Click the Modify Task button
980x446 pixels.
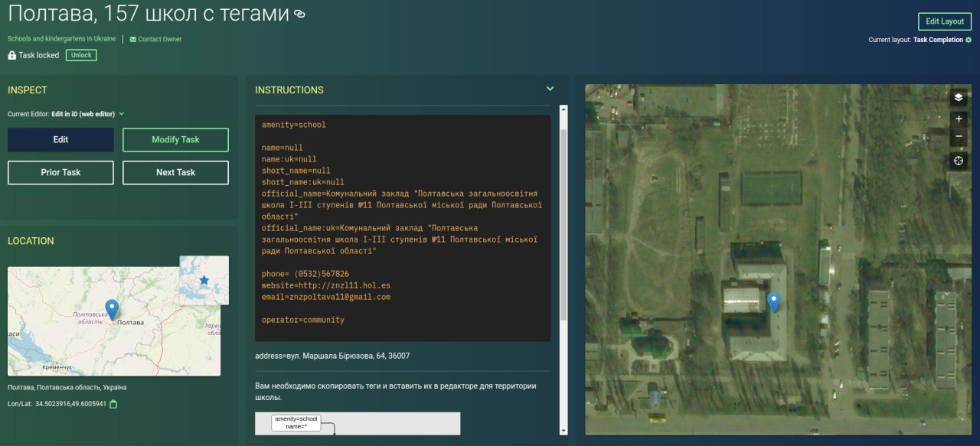[x=175, y=140]
